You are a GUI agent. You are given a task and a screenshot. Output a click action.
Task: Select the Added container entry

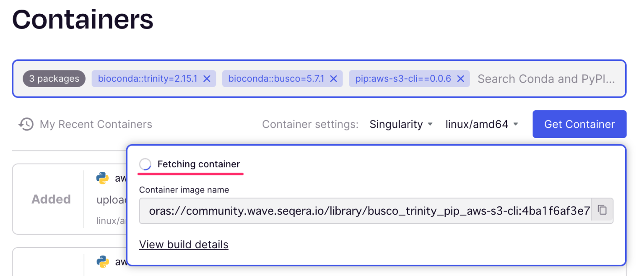point(51,199)
